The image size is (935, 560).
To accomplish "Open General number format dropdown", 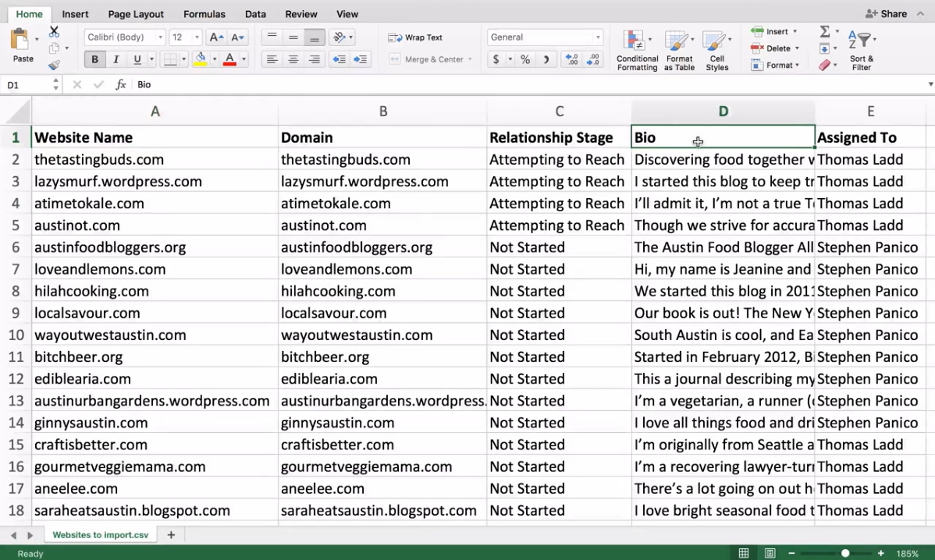I will click(x=598, y=37).
